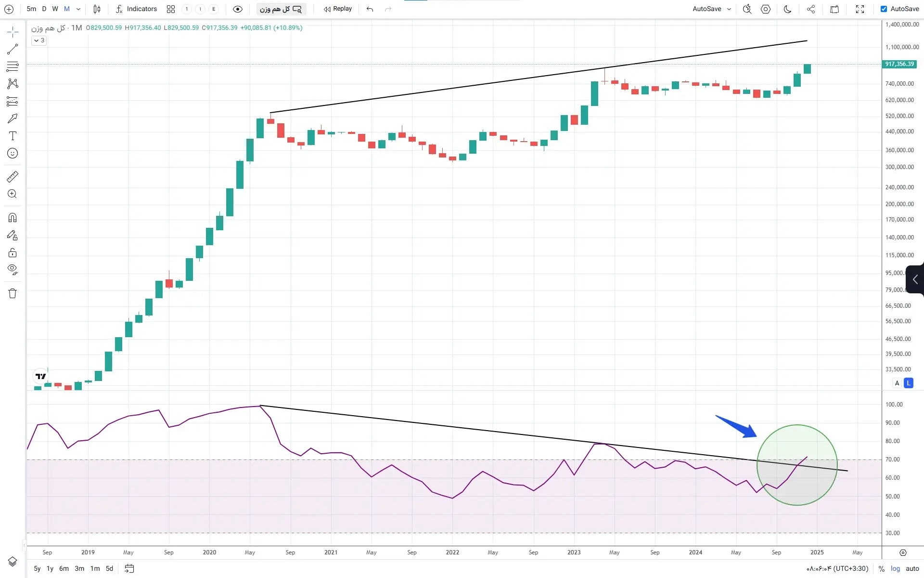
Task: Collapse the indicator legend showing 3
Action: click(x=39, y=40)
